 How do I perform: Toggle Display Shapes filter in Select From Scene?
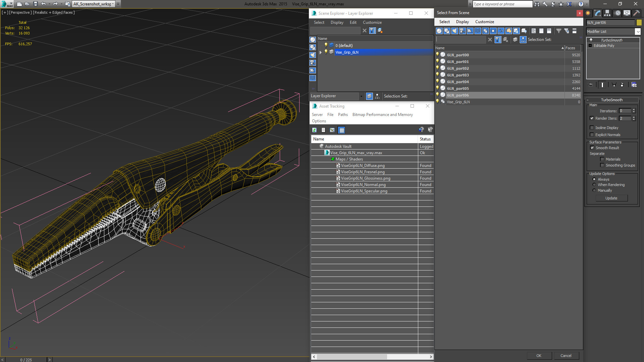[x=447, y=31]
